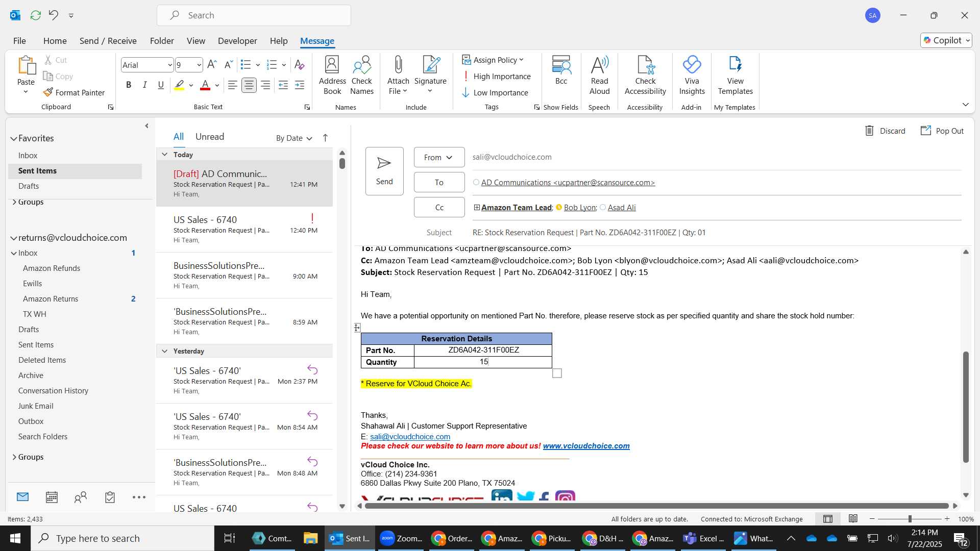Image resolution: width=980 pixels, height=551 pixels.
Task: Collapse the Today message group
Action: (x=164, y=154)
